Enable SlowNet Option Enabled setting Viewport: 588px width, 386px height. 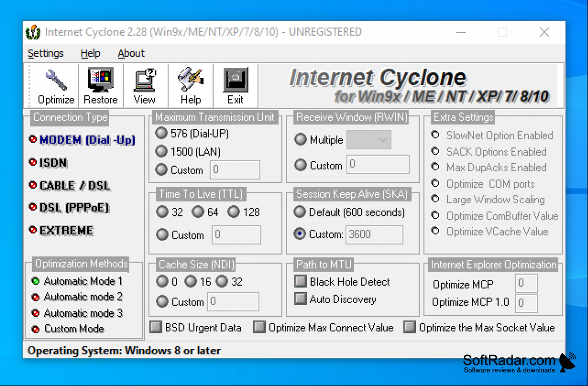(493, 135)
